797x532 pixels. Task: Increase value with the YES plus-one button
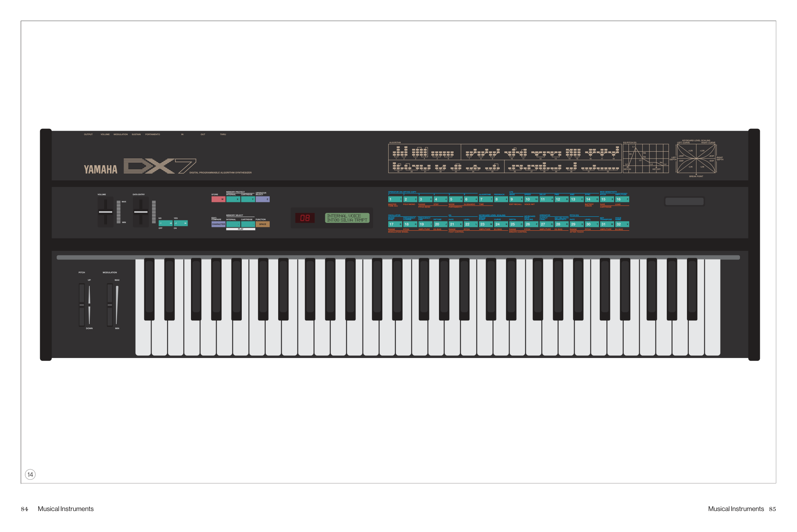pos(181,223)
